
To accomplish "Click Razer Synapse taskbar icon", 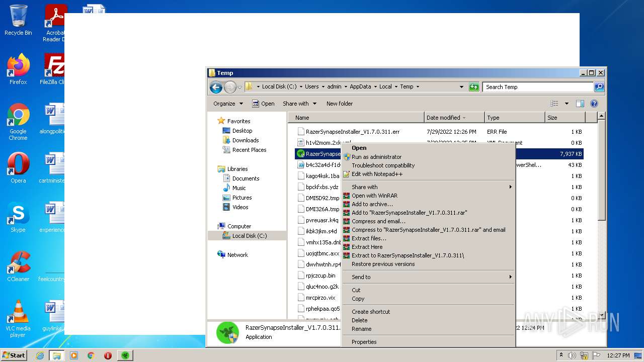I will [125, 355].
